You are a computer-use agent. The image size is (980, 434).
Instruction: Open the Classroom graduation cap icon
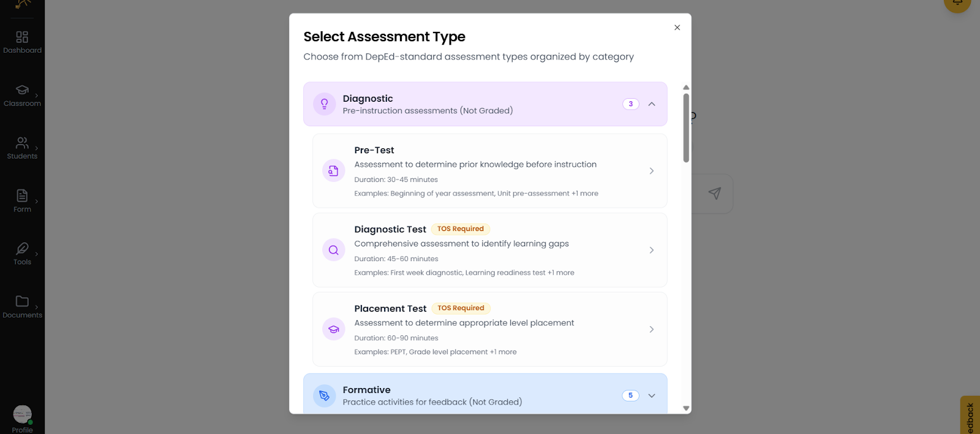click(22, 90)
